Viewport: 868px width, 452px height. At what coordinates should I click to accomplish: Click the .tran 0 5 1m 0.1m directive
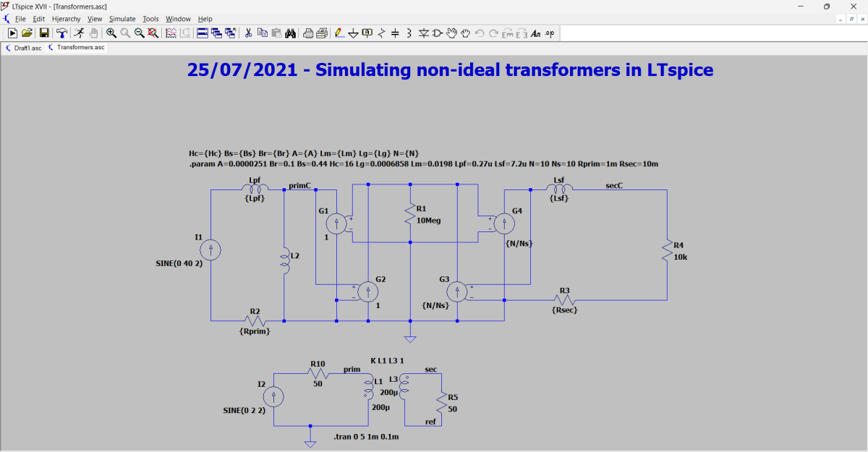366,438
